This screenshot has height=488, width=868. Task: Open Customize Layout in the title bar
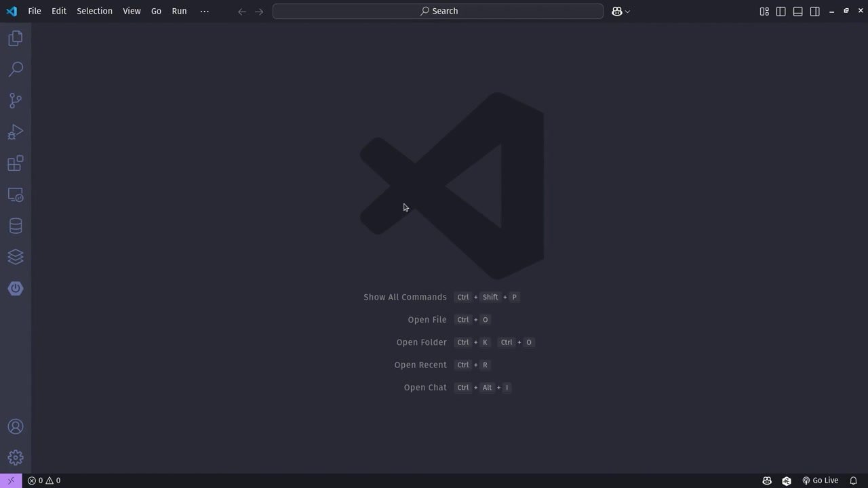point(764,12)
